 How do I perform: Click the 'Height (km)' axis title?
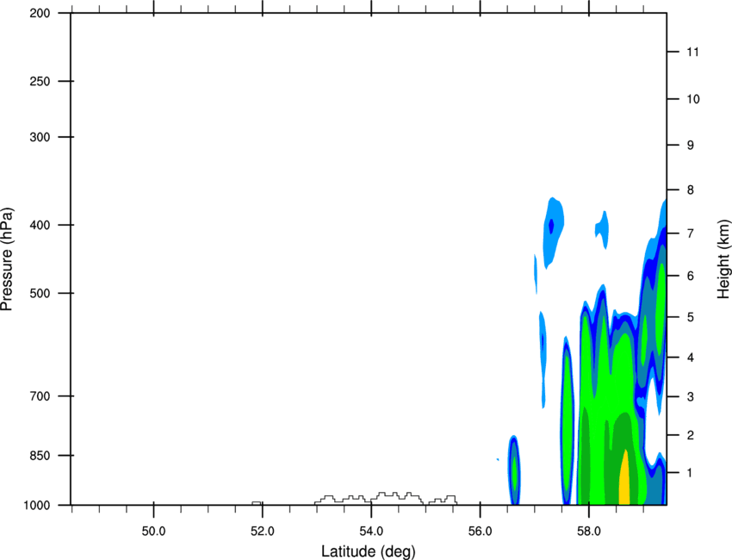click(x=723, y=259)
